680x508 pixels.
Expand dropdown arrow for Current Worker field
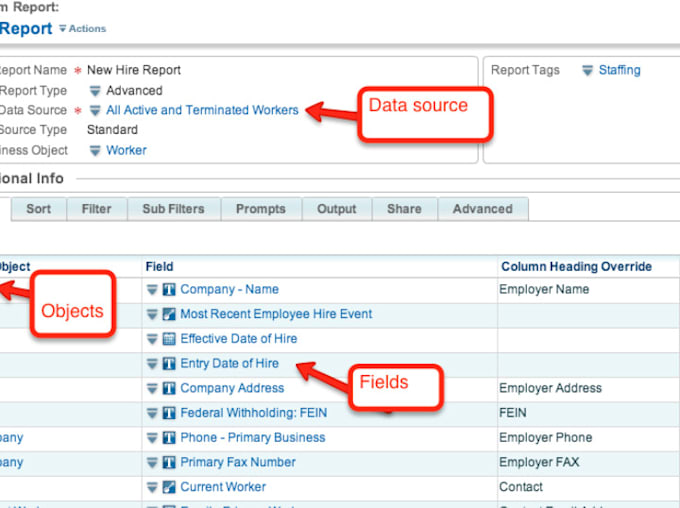pyautogui.click(x=152, y=488)
